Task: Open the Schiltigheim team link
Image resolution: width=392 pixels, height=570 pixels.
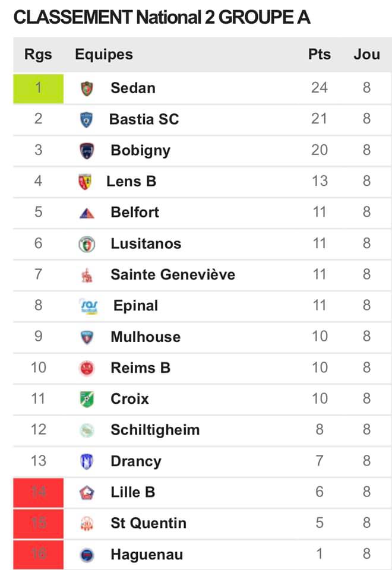Action: pyautogui.click(x=155, y=430)
